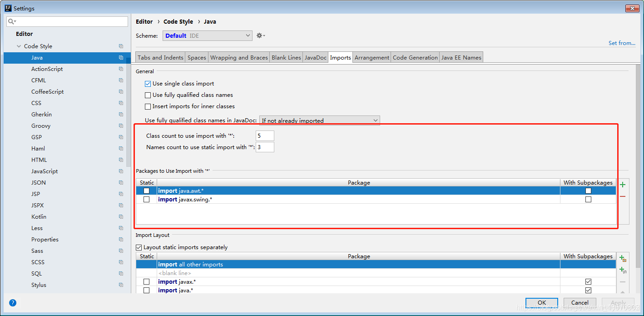The image size is (644, 316).
Task: Open the Blank Lines tab
Action: click(x=286, y=57)
